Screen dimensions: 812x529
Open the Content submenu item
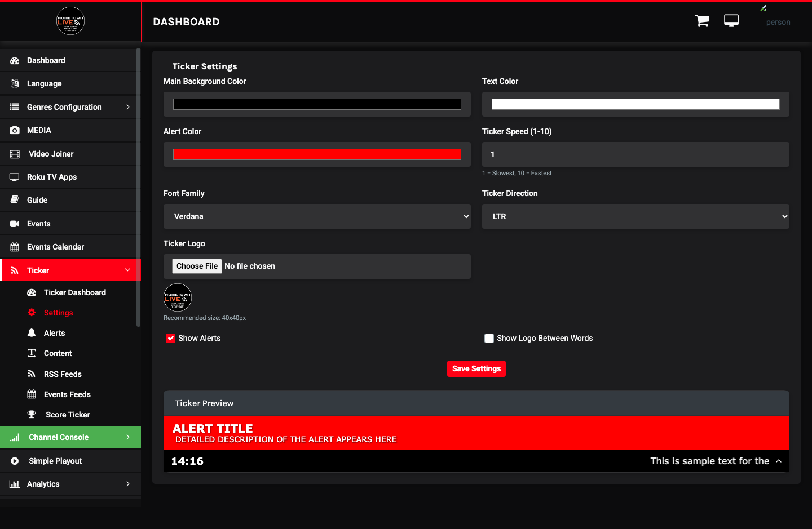click(x=58, y=353)
